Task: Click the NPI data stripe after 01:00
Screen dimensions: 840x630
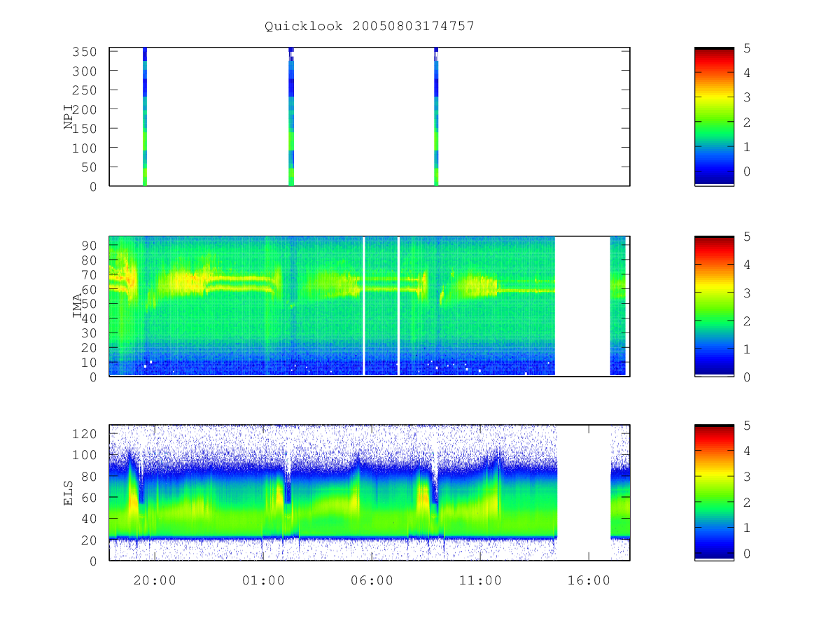Action: [291, 117]
